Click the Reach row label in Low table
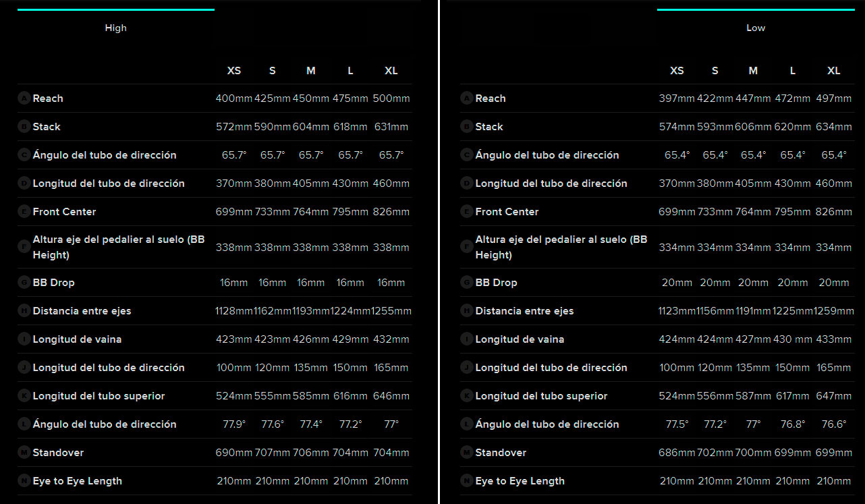The width and height of the screenshot is (865, 504). coord(491,99)
